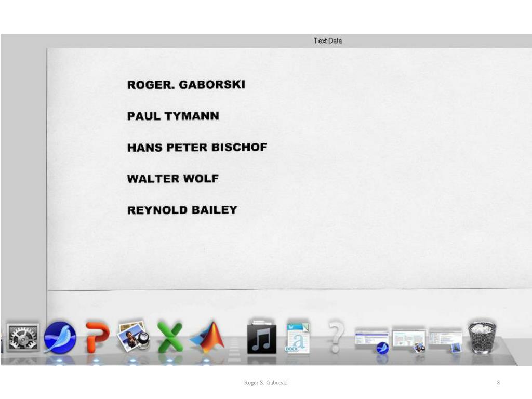Open MATLAB peak logo icon in dock
Viewport: 532px width, 399px height.
208,337
